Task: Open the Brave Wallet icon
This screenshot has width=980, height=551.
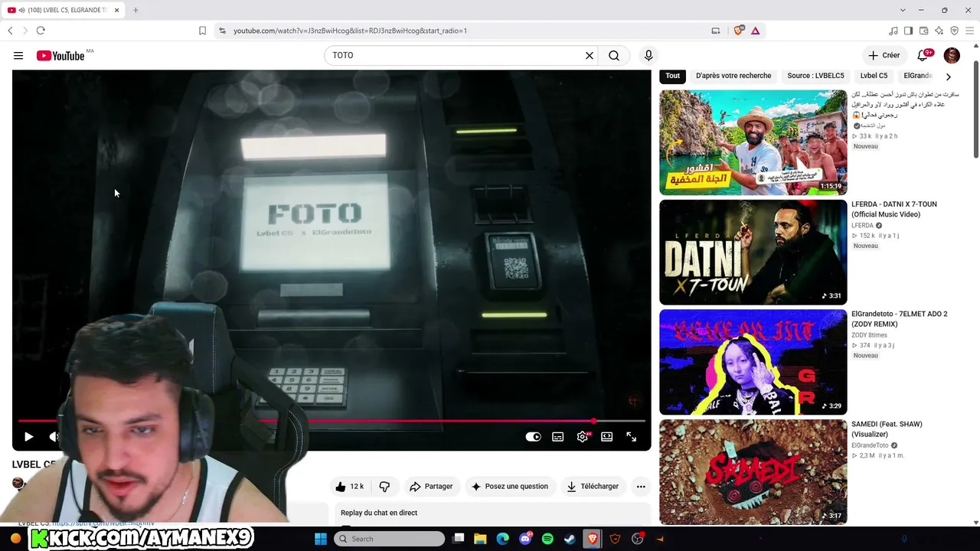Action: [923, 31]
